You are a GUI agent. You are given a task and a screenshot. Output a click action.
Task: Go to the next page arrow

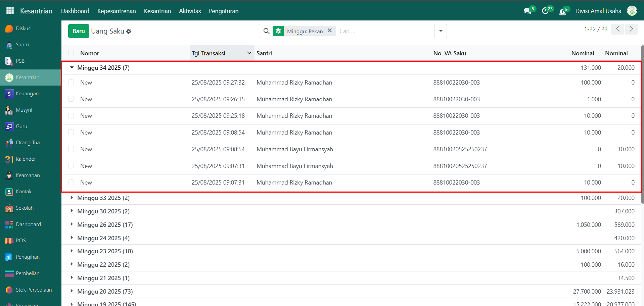pyautogui.click(x=631, y=29)
